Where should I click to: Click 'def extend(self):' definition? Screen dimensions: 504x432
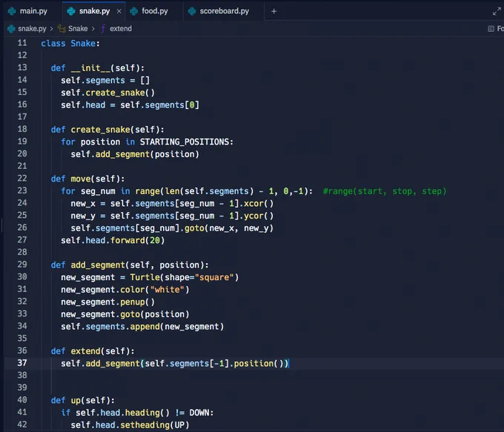click(x=93, y=351)
